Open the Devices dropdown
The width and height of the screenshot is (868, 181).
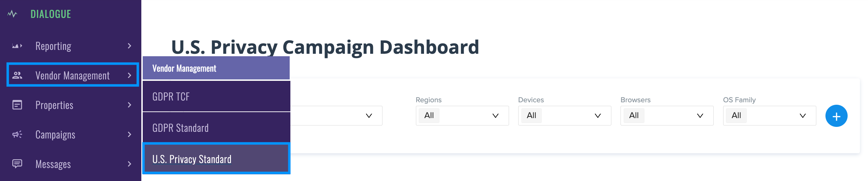tap(565, 116)
